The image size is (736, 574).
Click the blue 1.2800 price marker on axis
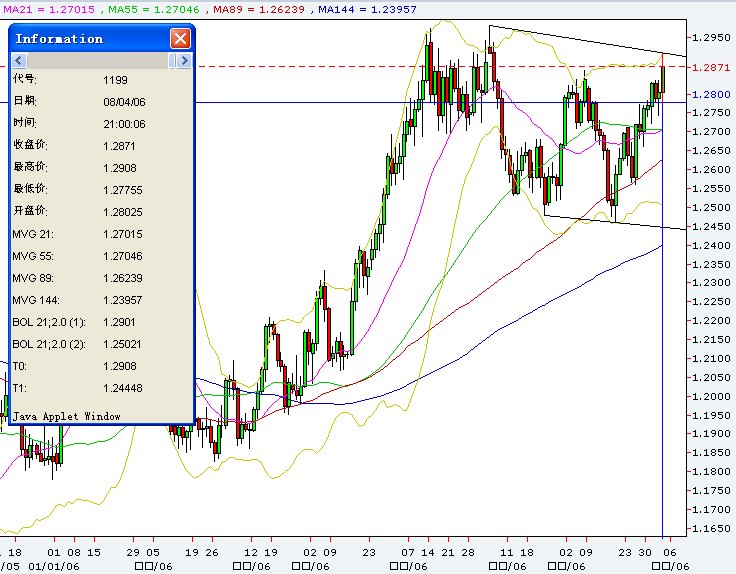(711, 94)
